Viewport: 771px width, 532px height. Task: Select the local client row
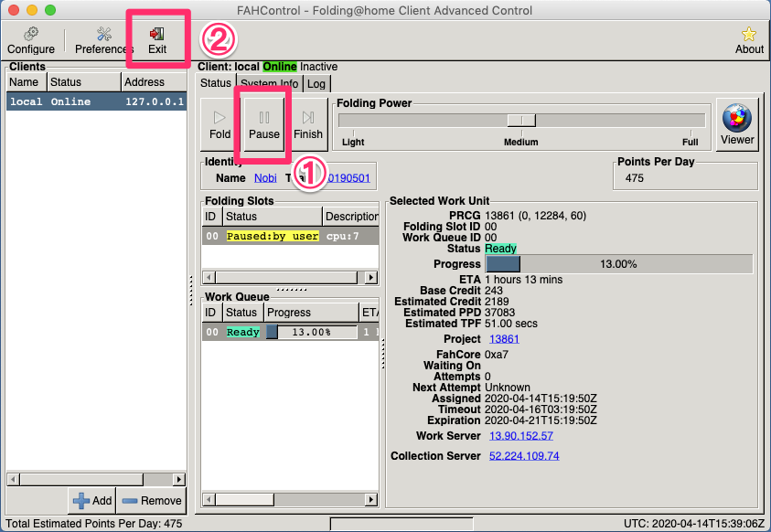pos(96,101)
